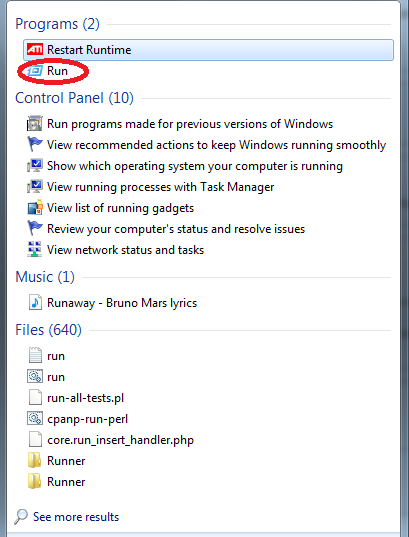
Task: Click the music note icon for Runaway
Action: [35, 302]
